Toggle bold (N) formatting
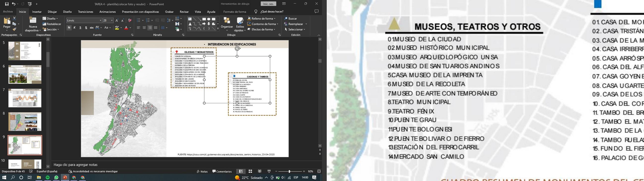This screenshot has height=181, width=644. pyautogui.click(x=69, y=28)
